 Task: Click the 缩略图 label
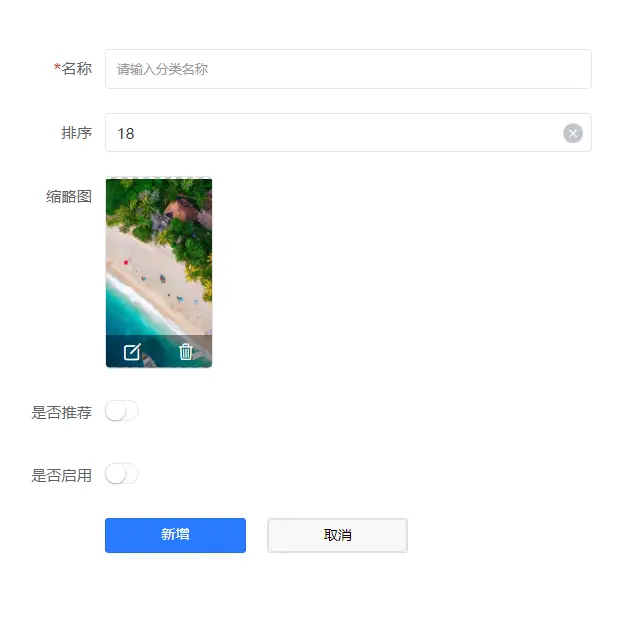pyautogui.click(x=69, y=196)
